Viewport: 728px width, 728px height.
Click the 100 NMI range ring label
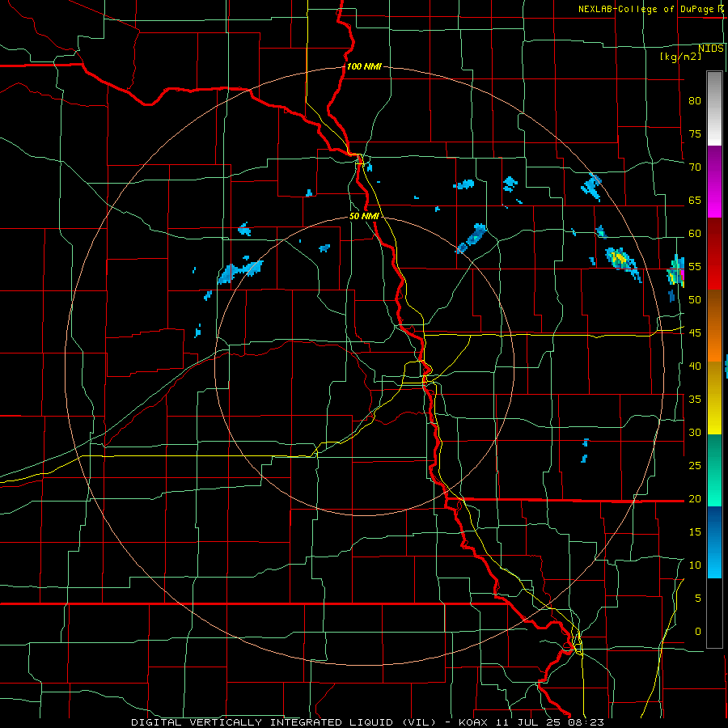(365, 66)
